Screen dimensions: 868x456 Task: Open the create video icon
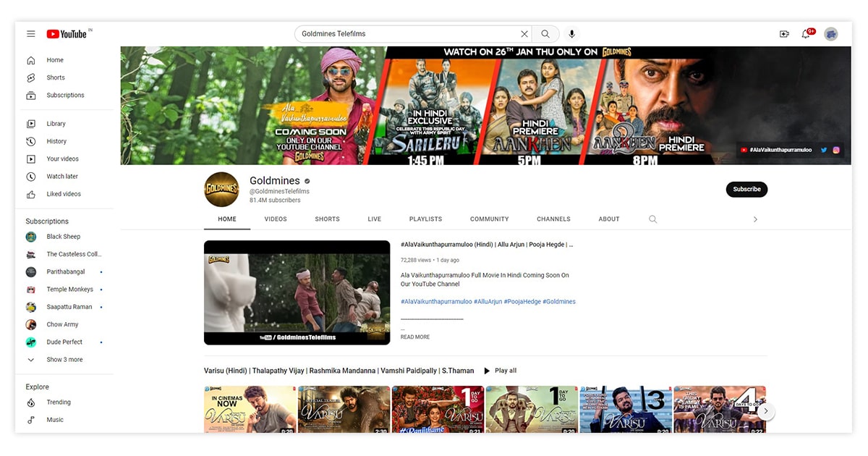coord(784,34)
